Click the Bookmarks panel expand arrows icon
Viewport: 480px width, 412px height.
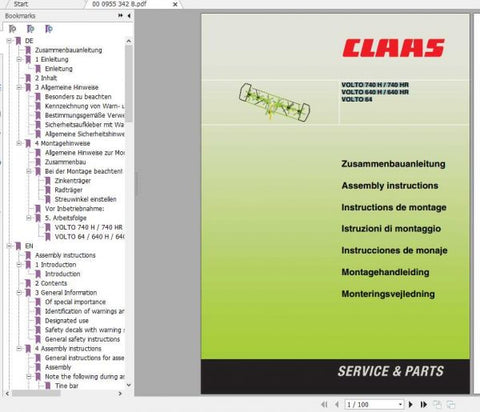click(x=120, y=15)
